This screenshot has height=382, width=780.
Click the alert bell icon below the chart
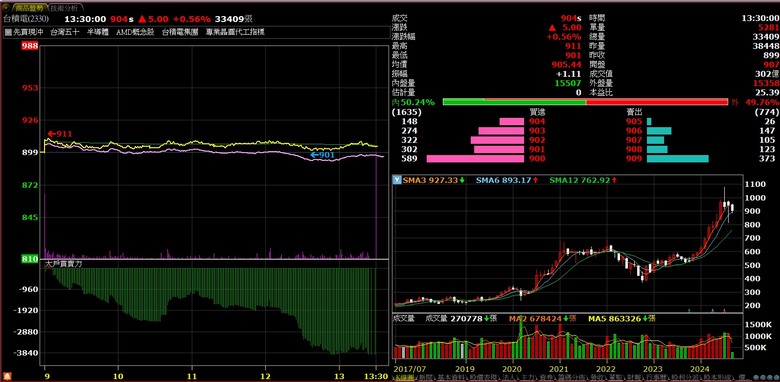coord(7,376)
